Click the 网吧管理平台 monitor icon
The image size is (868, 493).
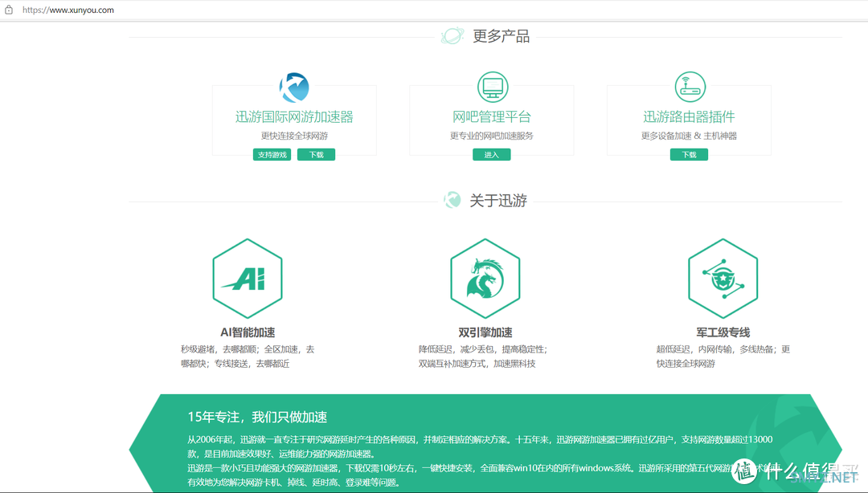tap(492, 87)
